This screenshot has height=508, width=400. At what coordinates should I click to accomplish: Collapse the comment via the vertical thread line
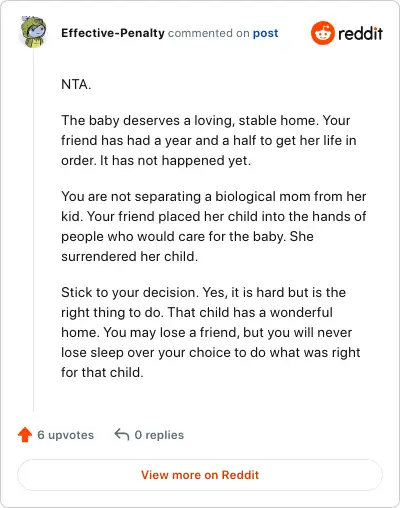[33, 230]
